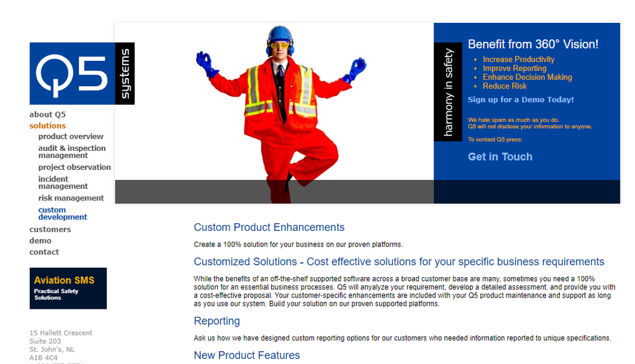
Task: Open the customers page
Action: [x=50, y=230]
